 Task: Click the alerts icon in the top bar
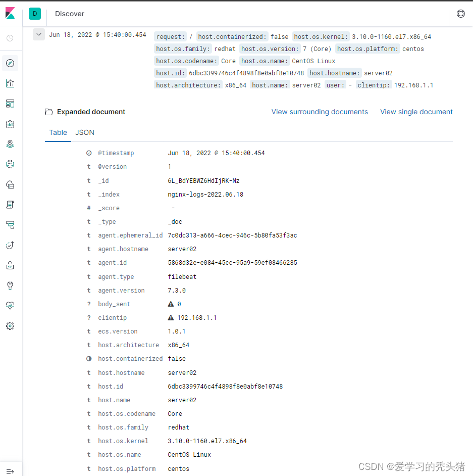(460, 14)
